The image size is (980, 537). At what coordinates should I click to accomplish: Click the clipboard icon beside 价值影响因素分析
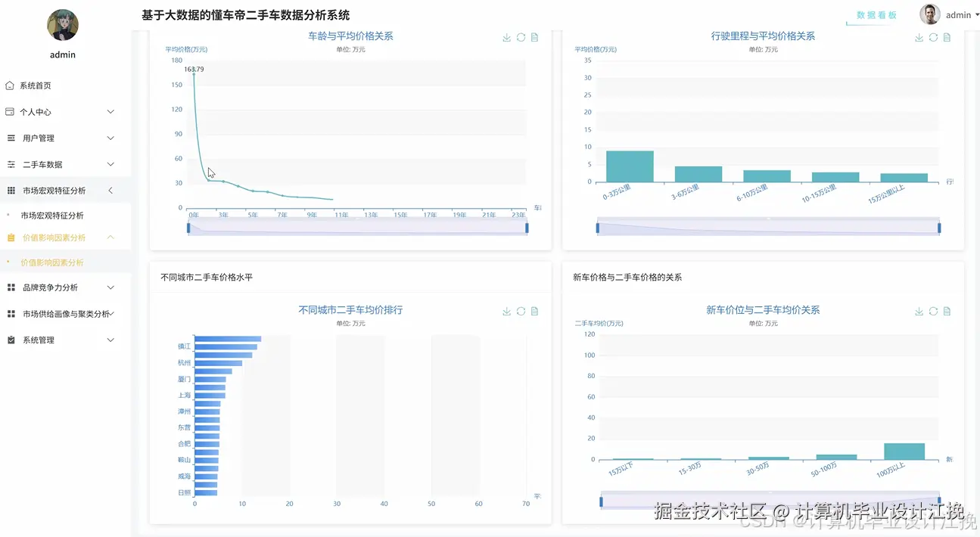point(11,237)
